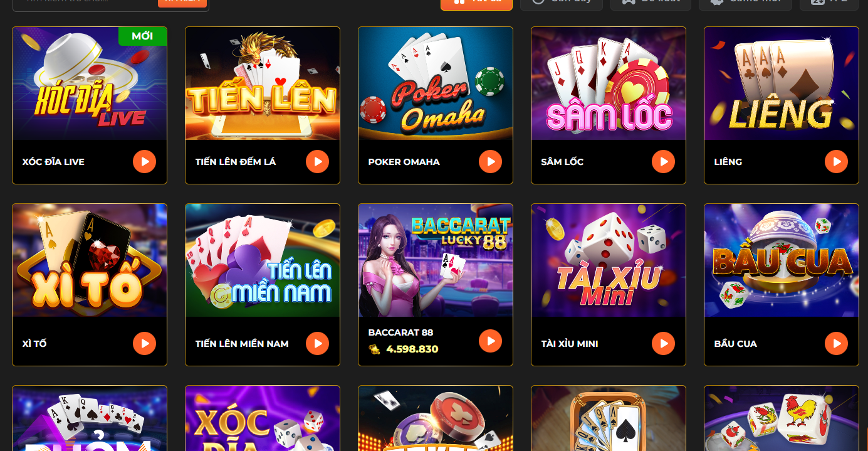Open the Tài Xỉu Mini dice thumbnail
Image resolution: width=868 pixels, height=451 pixels.
pyautogui.click(x=609, y=260)
